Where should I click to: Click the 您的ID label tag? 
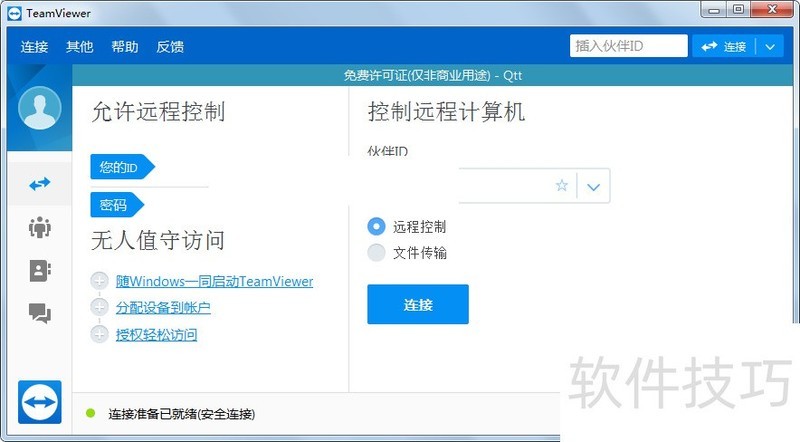pos(122,167)
